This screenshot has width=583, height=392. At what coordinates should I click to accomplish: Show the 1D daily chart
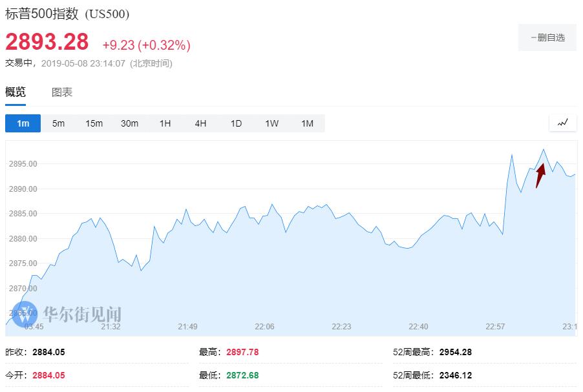[x=236, y=123]
